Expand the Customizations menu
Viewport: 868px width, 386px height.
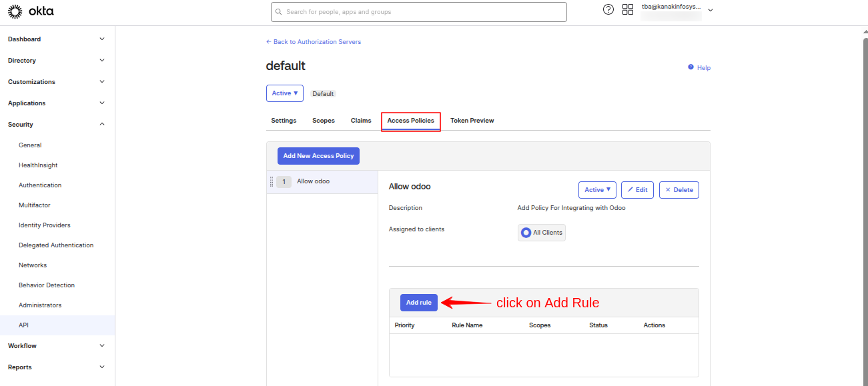[x=57, y=82]
